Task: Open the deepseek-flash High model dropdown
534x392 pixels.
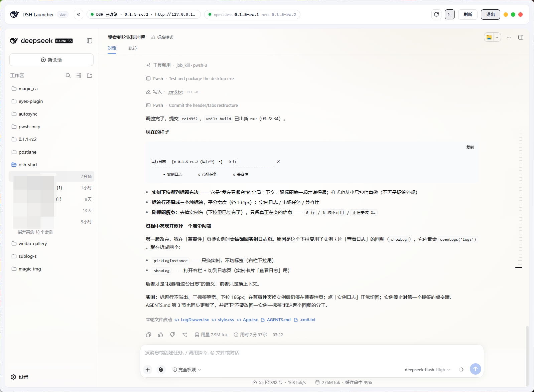Action: point(427,370)
